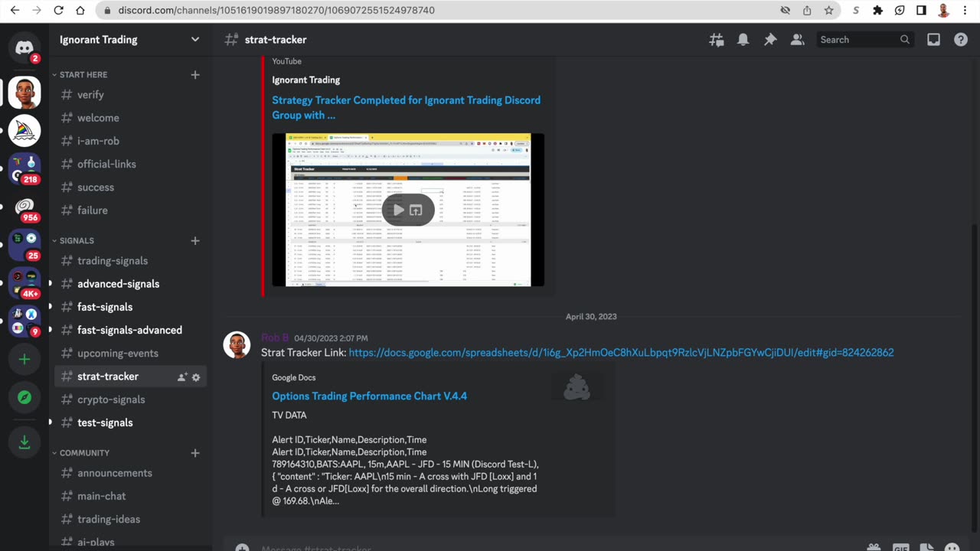Open the Strategy Tracker YouTube video link
This screenshot has height=551, width=980.
(406, 108)
